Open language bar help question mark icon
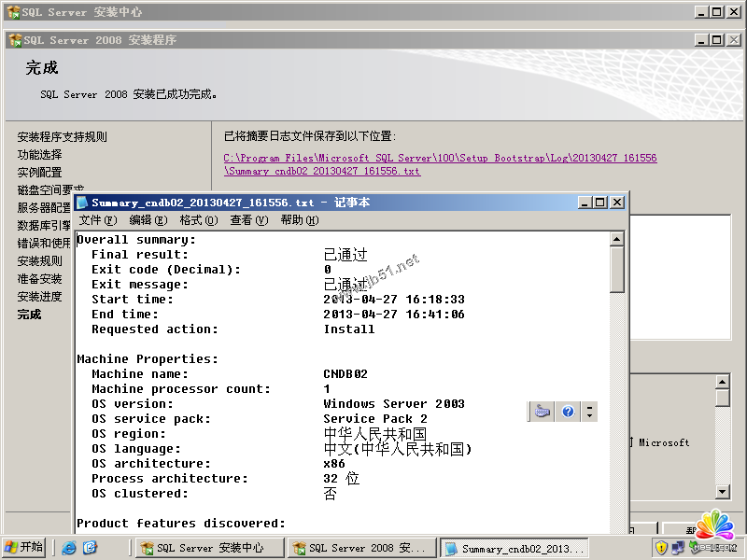The image size is (747, 560). [568, 412]
